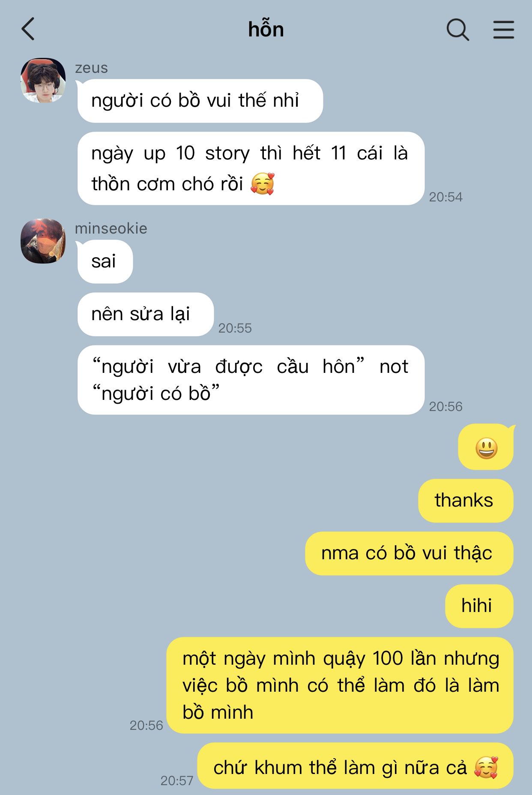Select the yellow "thanks" message

click(466, 501)
